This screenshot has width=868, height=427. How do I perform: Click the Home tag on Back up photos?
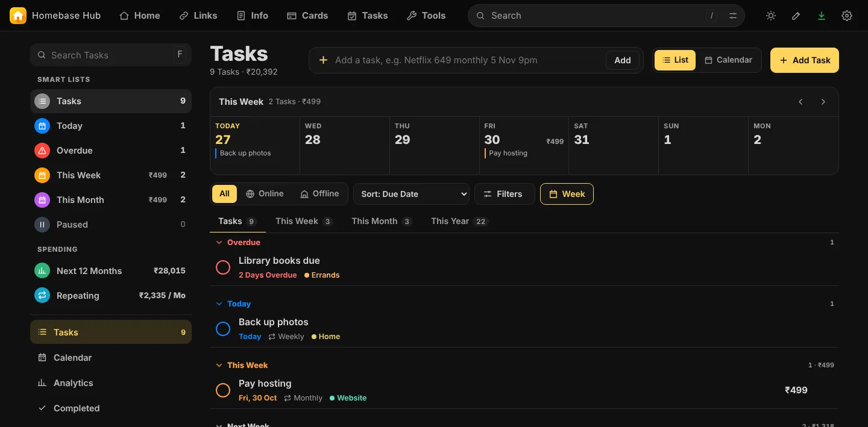(x=325, y=337)
